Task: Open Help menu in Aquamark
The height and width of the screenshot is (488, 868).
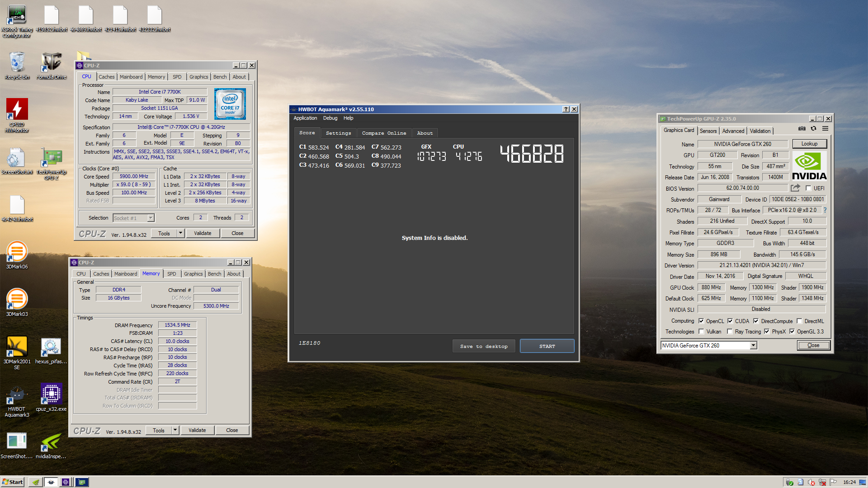Action: coord(348,118)
